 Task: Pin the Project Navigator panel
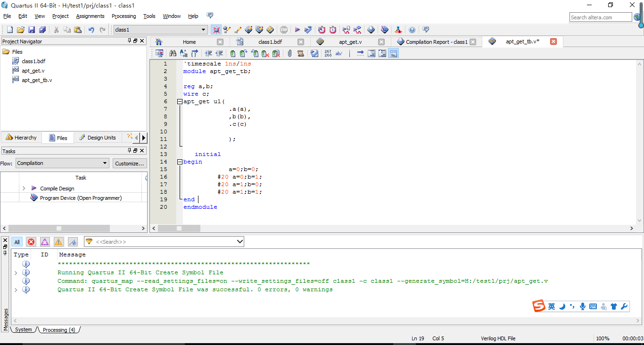coord(130,41)
